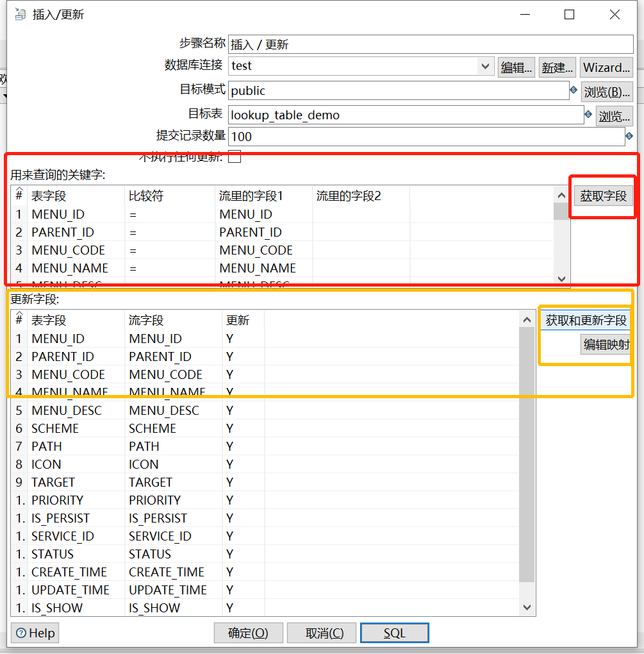Click the variable ($) icon beside target table field
This screenshot has width=644, height=654.
[588, 113]
